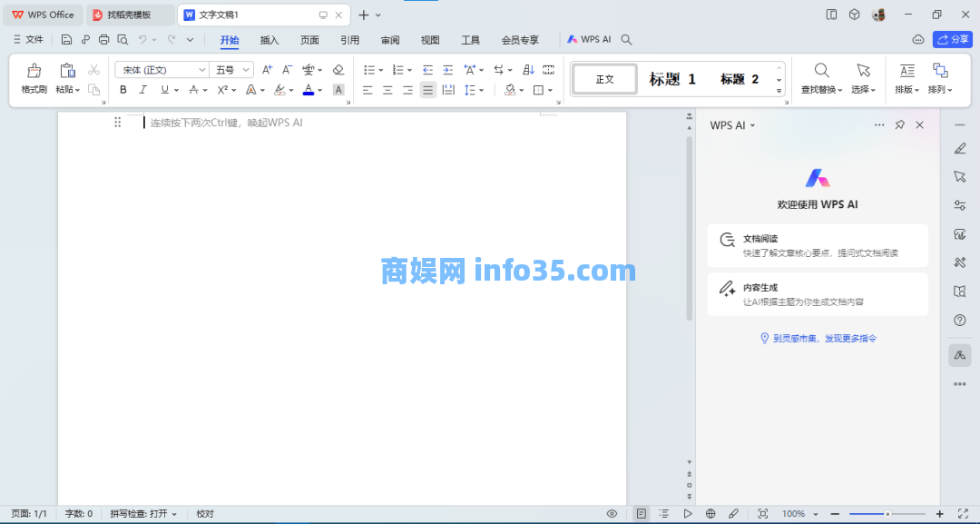Decrease font size with the A- icon
The height and width of the screenshot is (524, 980).
coord(287,69)
